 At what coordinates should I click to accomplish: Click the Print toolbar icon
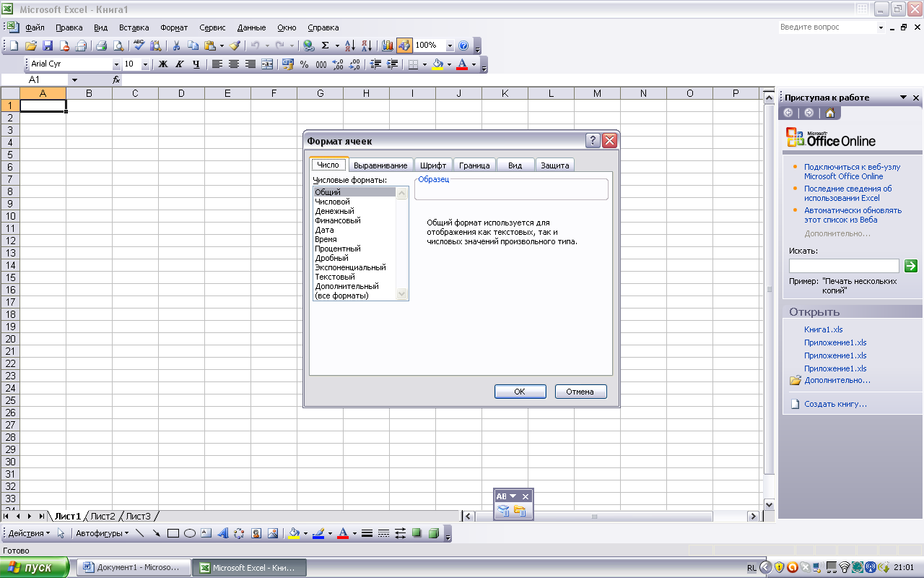pyautogui.click(x=102, y=46)
